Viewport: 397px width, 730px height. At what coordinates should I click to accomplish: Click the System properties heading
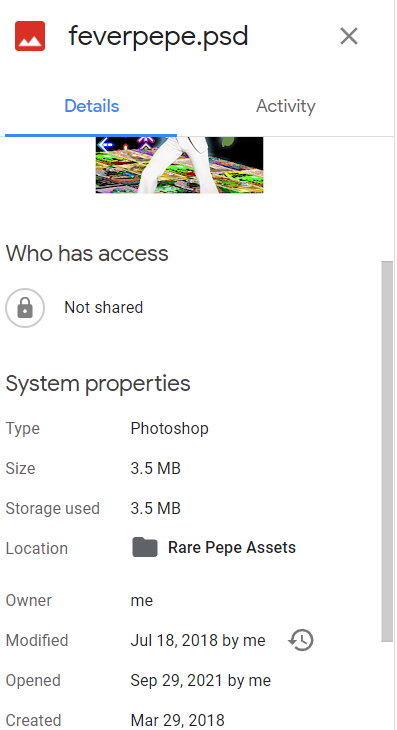(98, 384)
